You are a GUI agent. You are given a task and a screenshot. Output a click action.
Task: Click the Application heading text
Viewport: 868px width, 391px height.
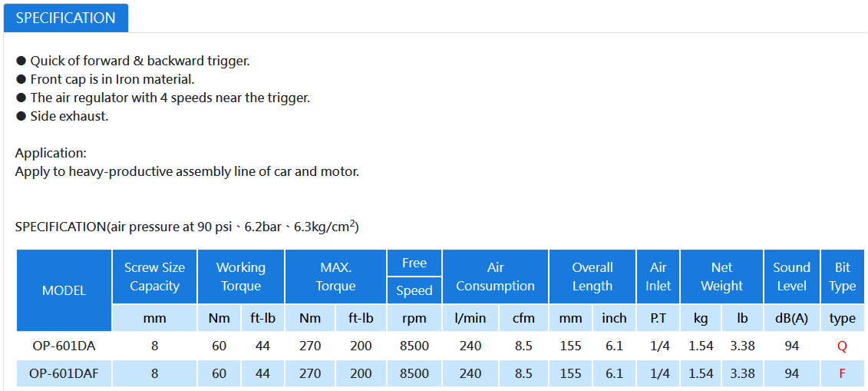[x=51, y=154]
